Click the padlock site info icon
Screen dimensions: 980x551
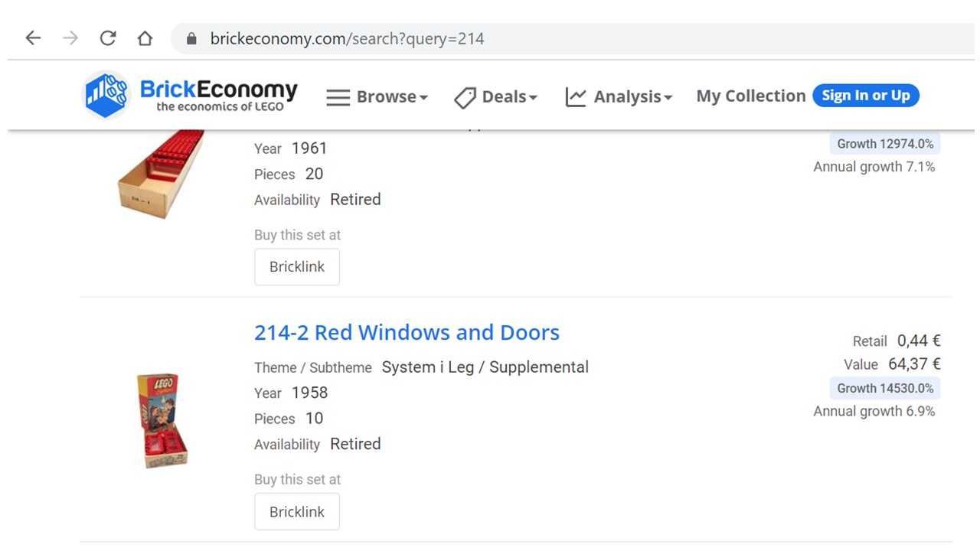191,38
